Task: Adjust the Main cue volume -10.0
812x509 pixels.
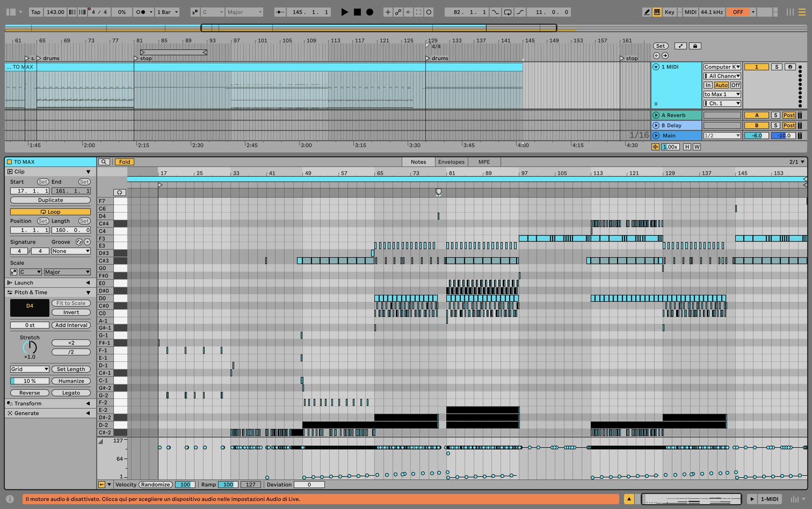Action: pos(784,135)
